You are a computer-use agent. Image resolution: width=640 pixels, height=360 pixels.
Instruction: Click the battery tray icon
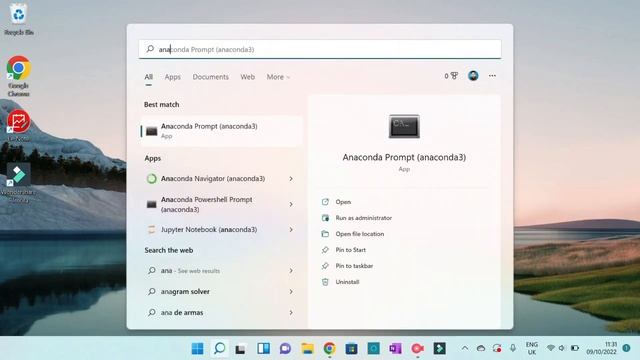coord(575,348)
